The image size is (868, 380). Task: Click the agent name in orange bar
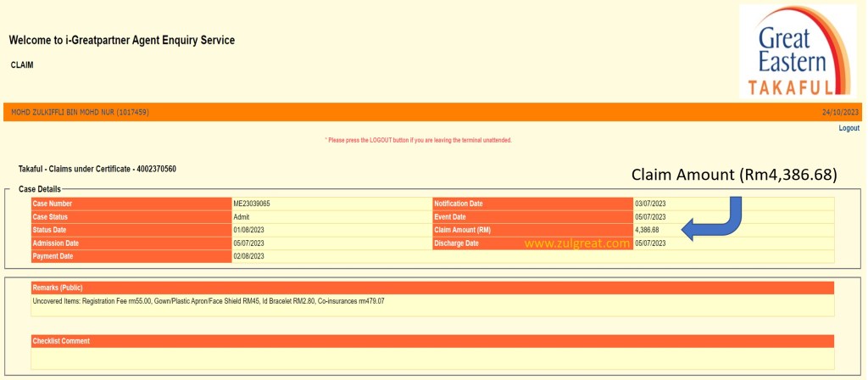click(80, 112)
